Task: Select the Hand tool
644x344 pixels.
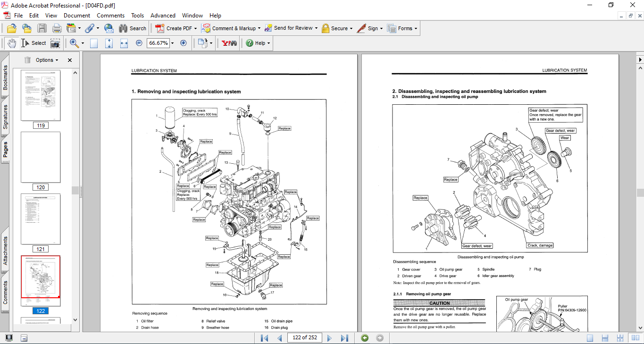Action: [11, 43]
